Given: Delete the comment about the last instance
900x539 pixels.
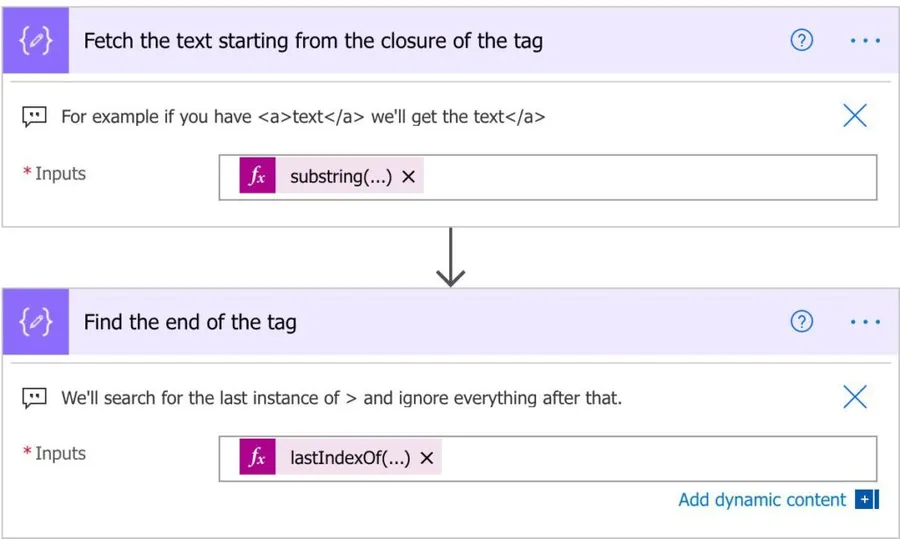Looking at the screenshot, I should click(x=855, y=397).
